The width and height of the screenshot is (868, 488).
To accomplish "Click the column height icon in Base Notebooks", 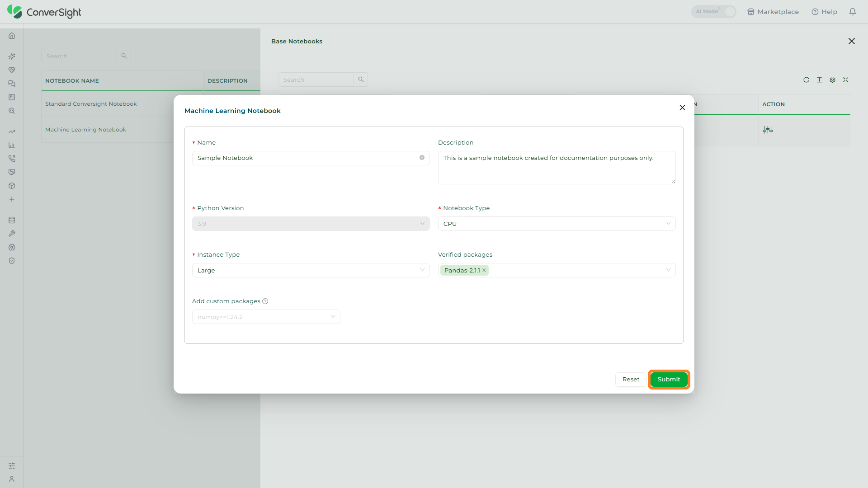I will (819, 80).
